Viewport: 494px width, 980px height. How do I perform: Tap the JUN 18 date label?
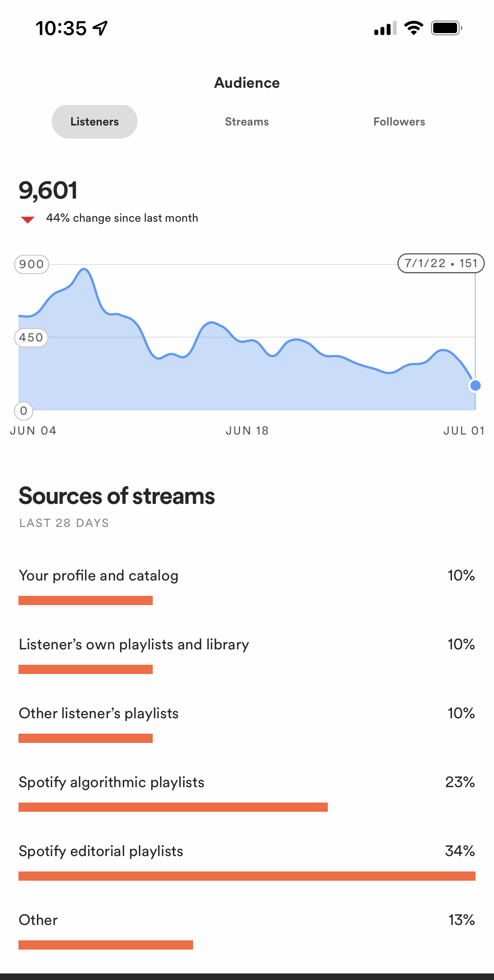point(247,431)
